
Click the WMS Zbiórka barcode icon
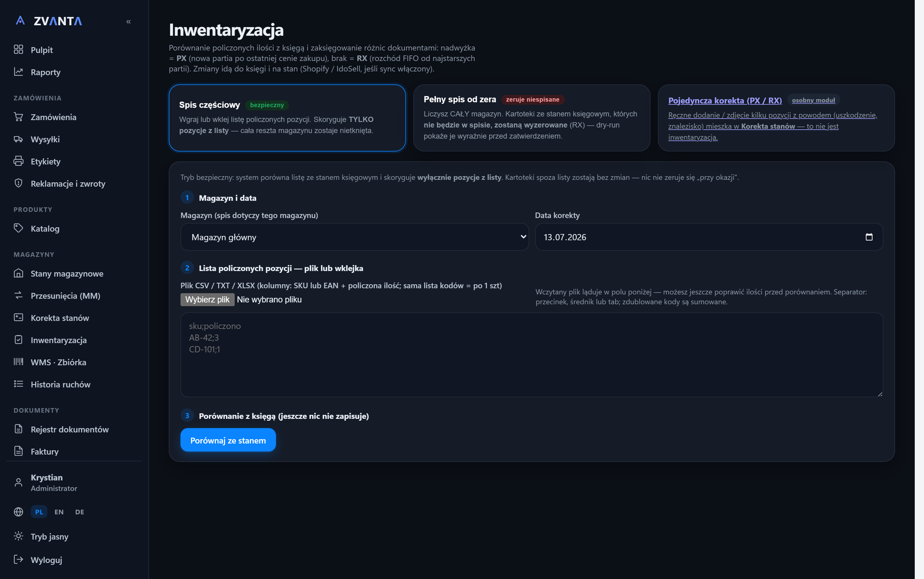point(18,362)
